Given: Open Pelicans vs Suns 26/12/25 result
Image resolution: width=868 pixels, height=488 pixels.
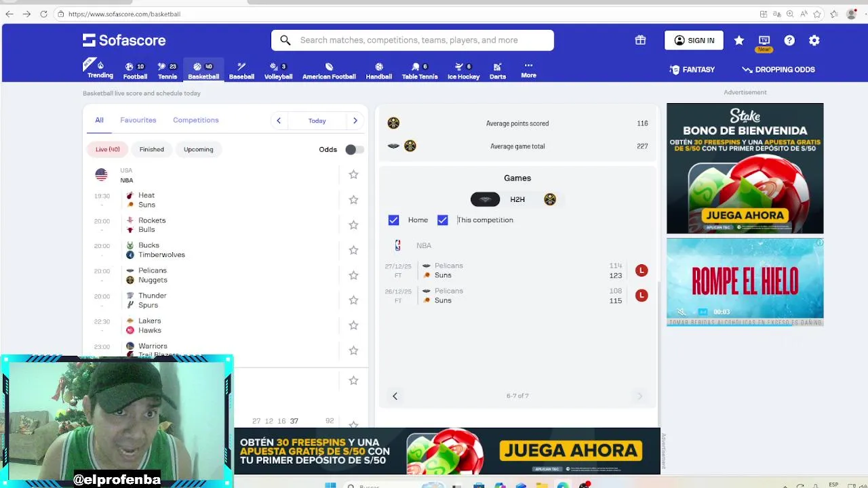Looking at the screenshot, I should (x=517, y=296).
